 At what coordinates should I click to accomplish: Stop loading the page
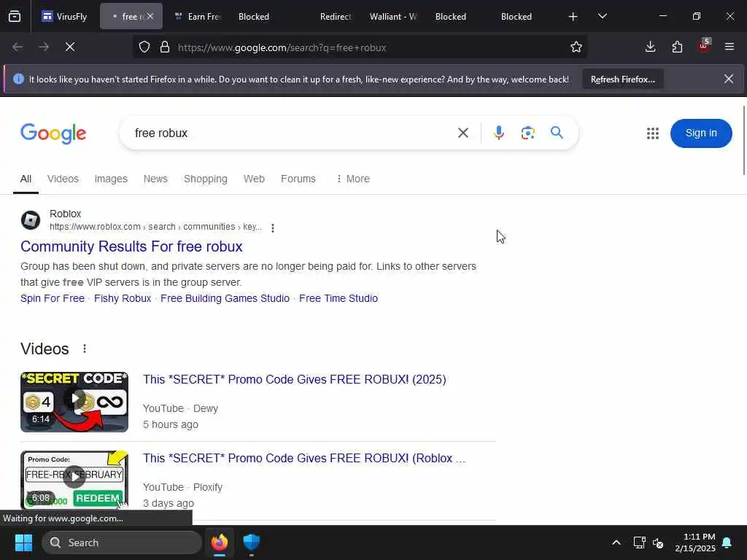click(x=70, y=47)
